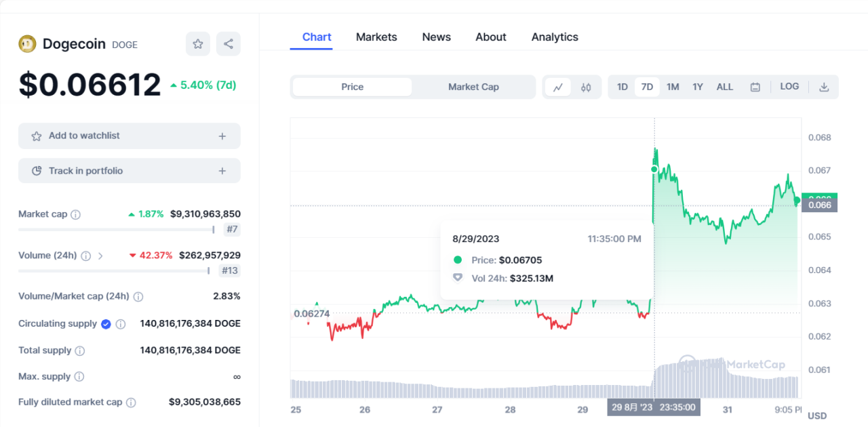Click the 0.066 current price axis tag
The height and width of the screenshot is (427, 868).
tap(819, 205)
